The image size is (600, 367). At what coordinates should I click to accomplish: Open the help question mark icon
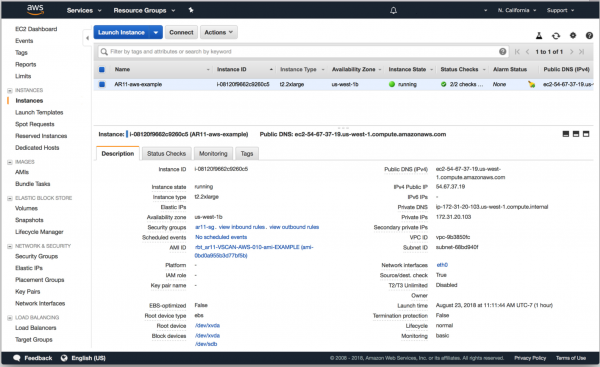589,36
